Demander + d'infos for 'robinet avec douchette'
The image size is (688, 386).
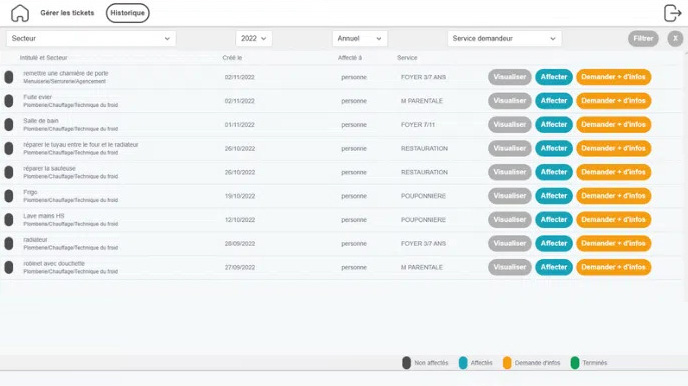pyautogui.click(x=613, y=267)
